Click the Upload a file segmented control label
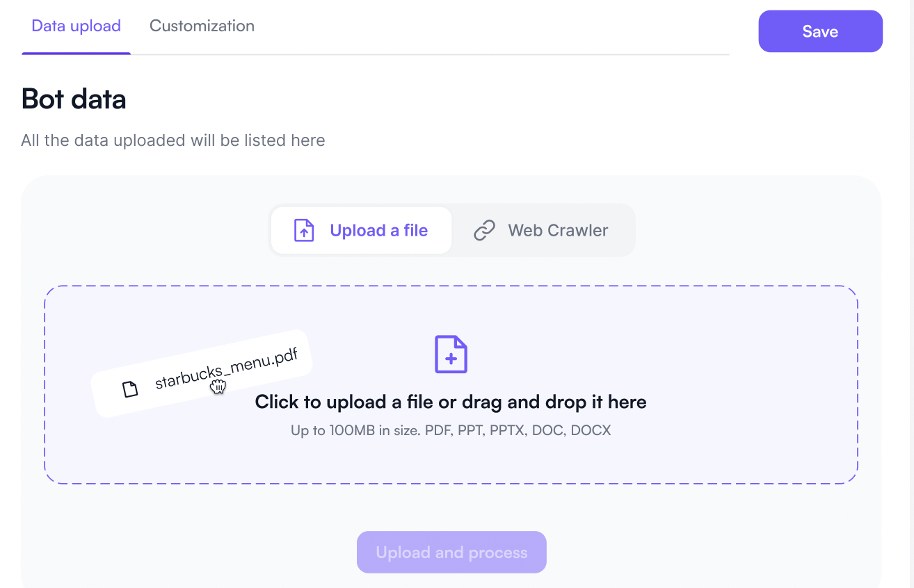The image size is (914, 588). click(378, 229)
